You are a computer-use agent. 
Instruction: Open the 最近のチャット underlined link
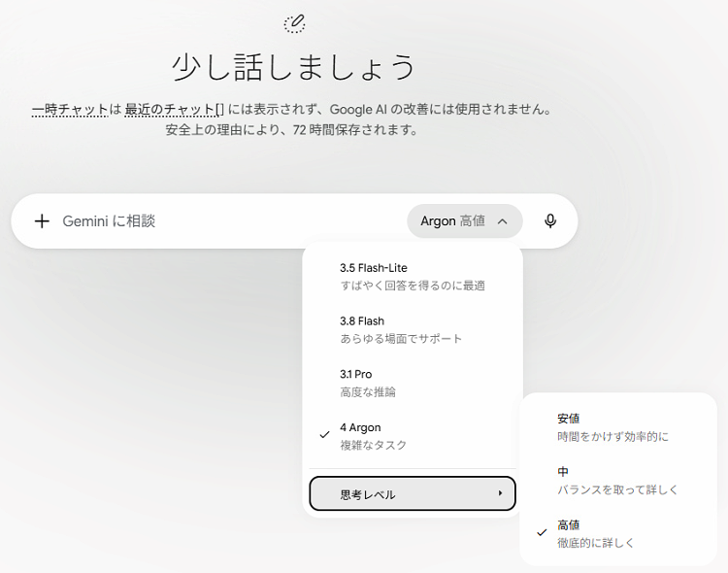coord(174,110)
